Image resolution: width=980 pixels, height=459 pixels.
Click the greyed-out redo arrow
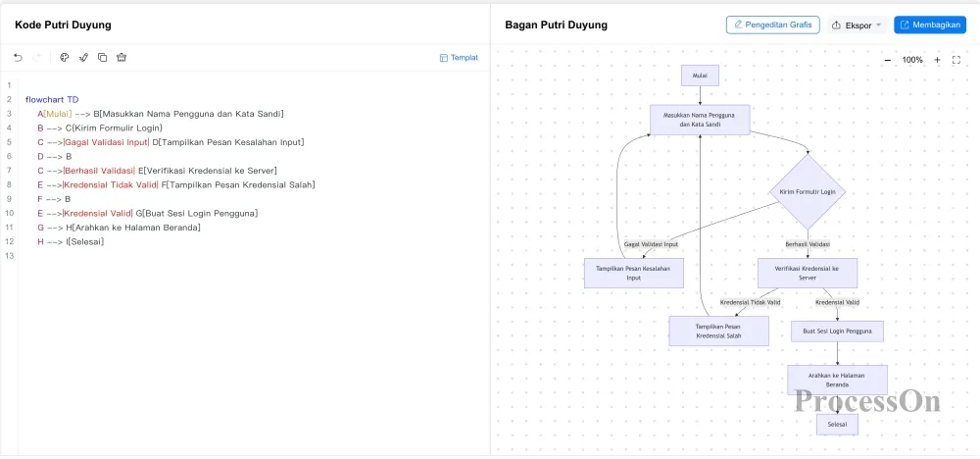37,58
